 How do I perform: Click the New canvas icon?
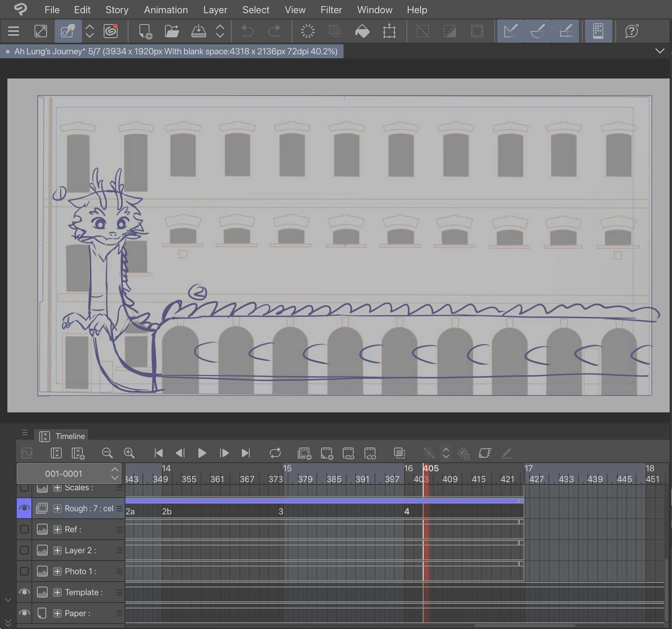[145, 31]
